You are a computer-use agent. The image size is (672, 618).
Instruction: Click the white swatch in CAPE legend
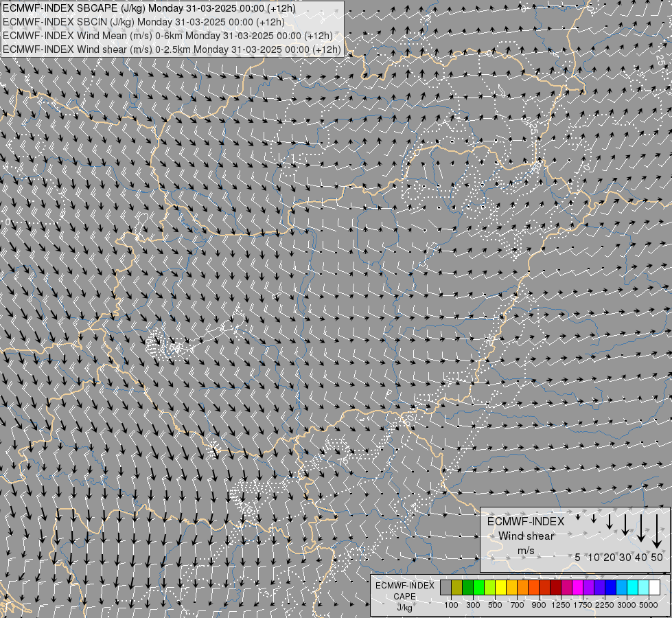coord(654,587)
